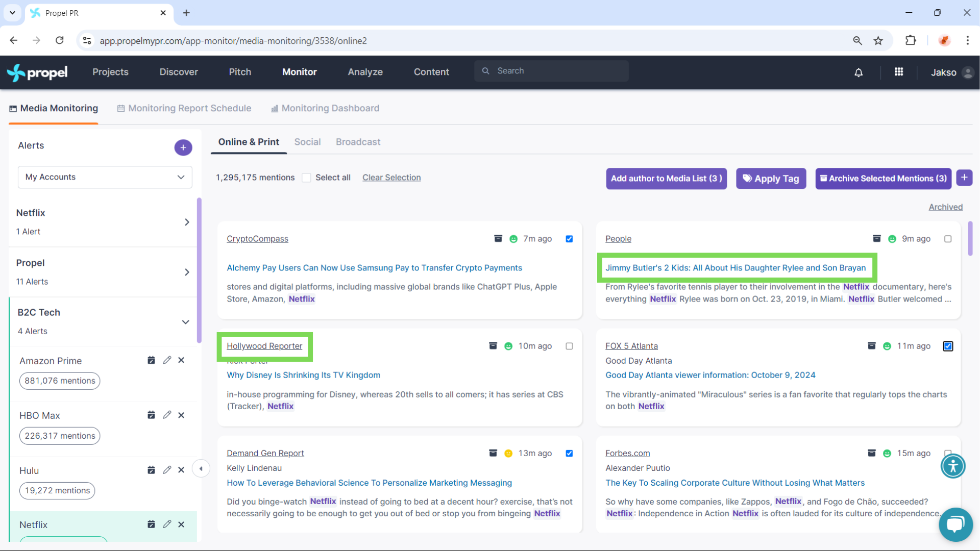Open the Jimmy Butler's 2 Kids article
980x551 pixels.
click(736, 268)
